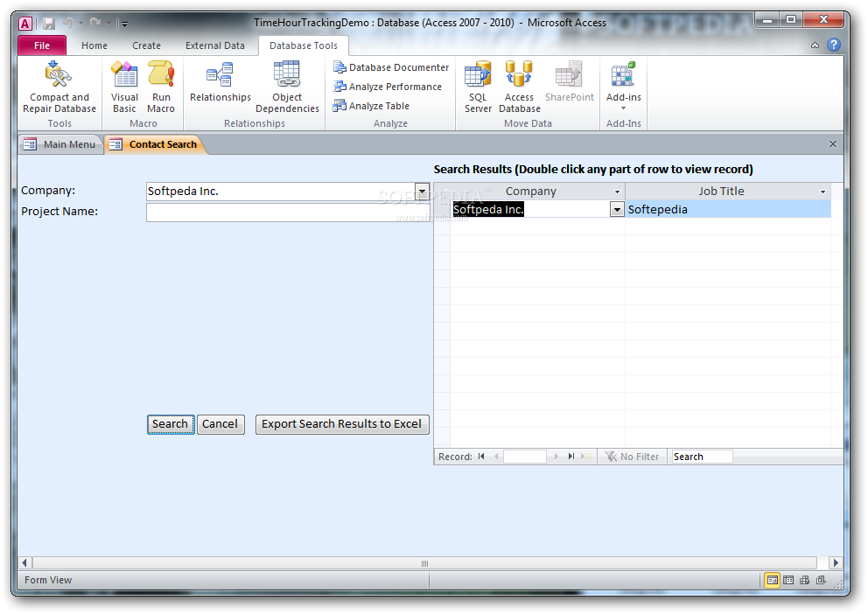Switch to the External Data tab
868x614 pixels.
point(214,45)
